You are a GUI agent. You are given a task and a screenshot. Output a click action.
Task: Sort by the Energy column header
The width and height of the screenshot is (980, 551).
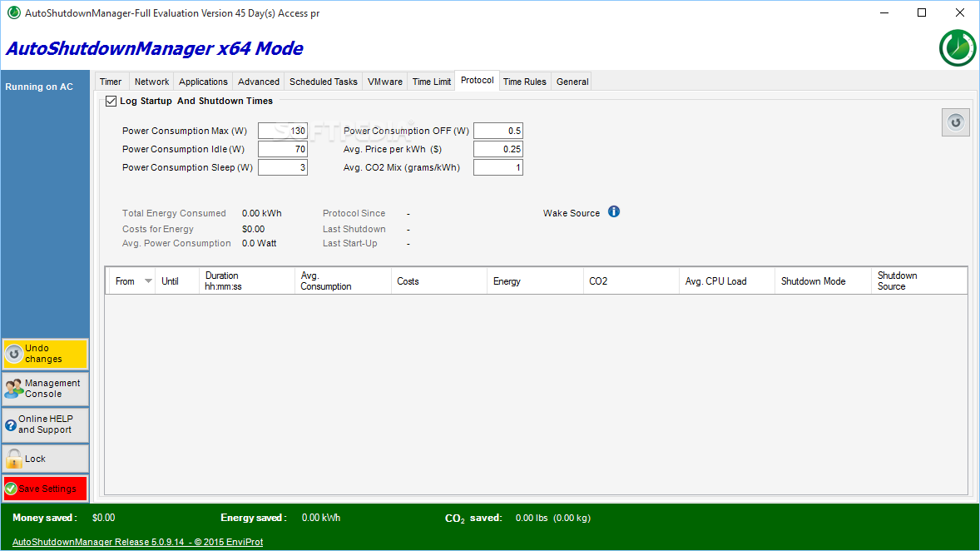click(x=535, y=280)
